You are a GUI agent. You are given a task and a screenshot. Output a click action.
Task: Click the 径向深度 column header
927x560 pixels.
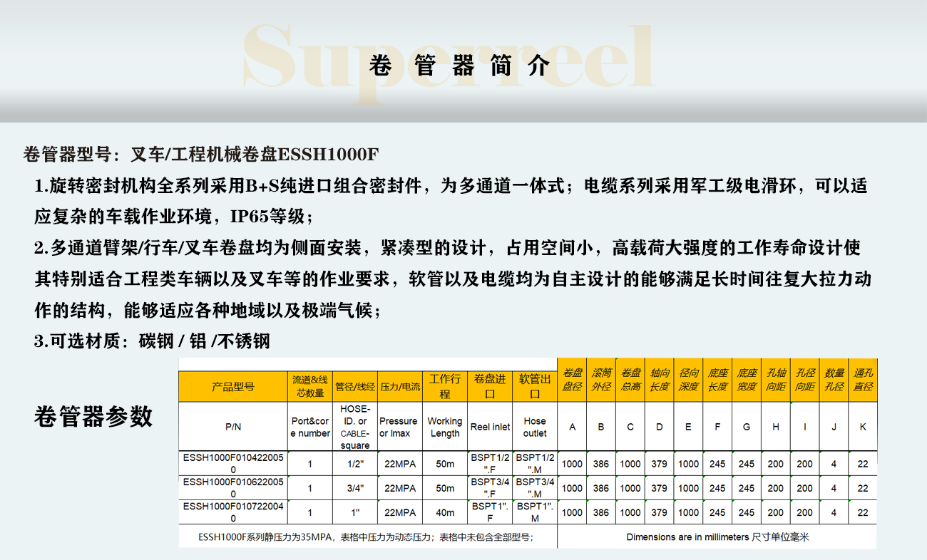pyautogui.click(x=688, y=380)
